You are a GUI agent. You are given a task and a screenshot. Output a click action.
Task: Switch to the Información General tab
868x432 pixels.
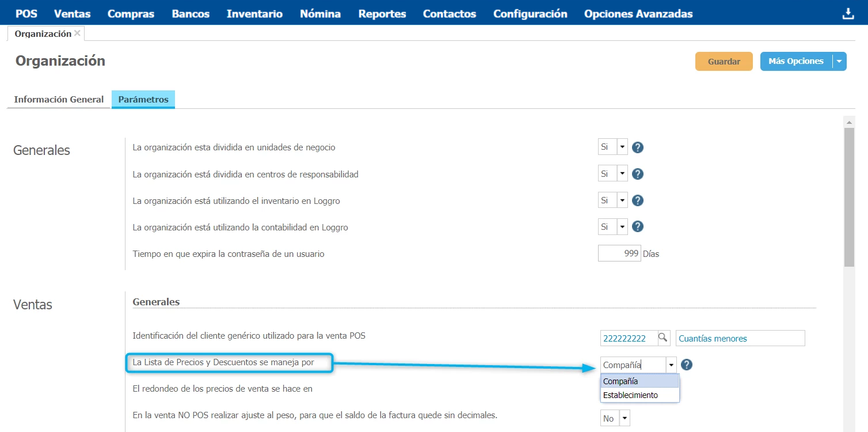tap(59, 99)
